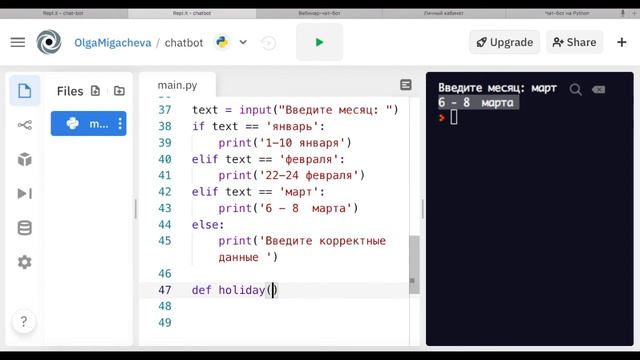This screenshot has width=640, height=360.
Task: Click the console prompt input
Action: click(x=453, y=118)
